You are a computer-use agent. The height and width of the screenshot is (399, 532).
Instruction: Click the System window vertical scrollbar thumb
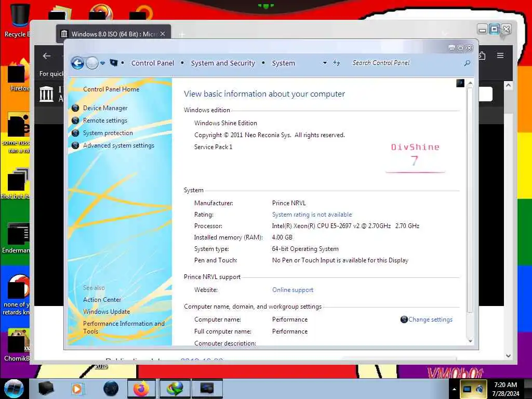point(470,200)
